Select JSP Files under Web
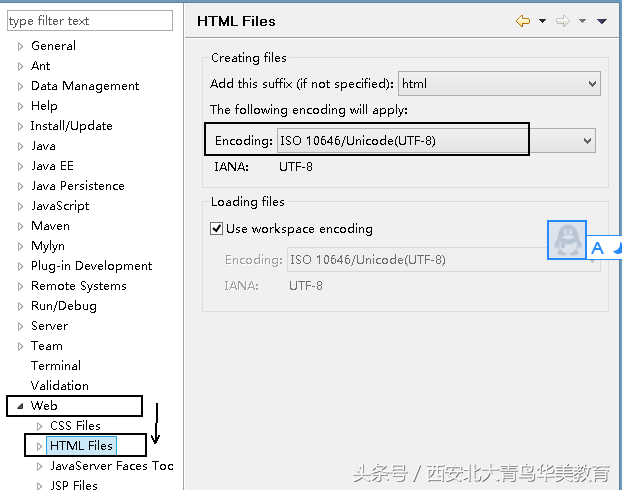The width and height of the screenshot is (622, 490). tap(74, 485)
